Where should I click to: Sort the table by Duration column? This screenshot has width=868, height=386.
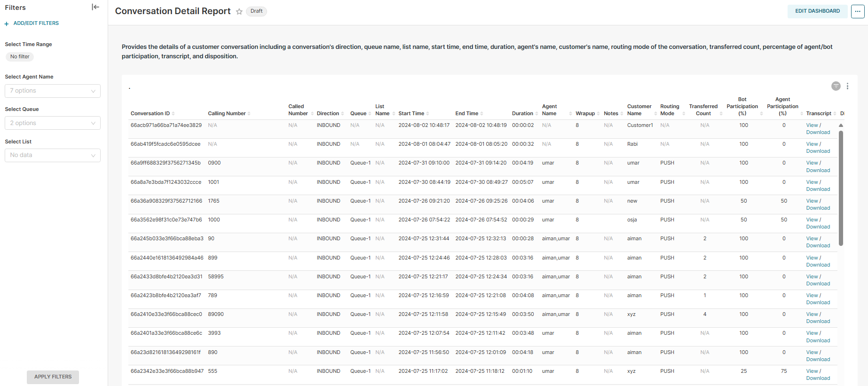[537, 114]
